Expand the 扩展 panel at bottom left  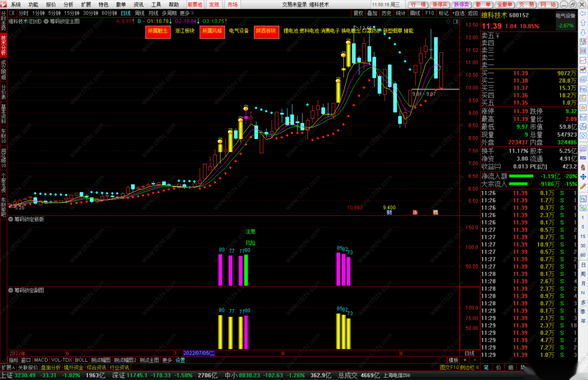(8, 368)
